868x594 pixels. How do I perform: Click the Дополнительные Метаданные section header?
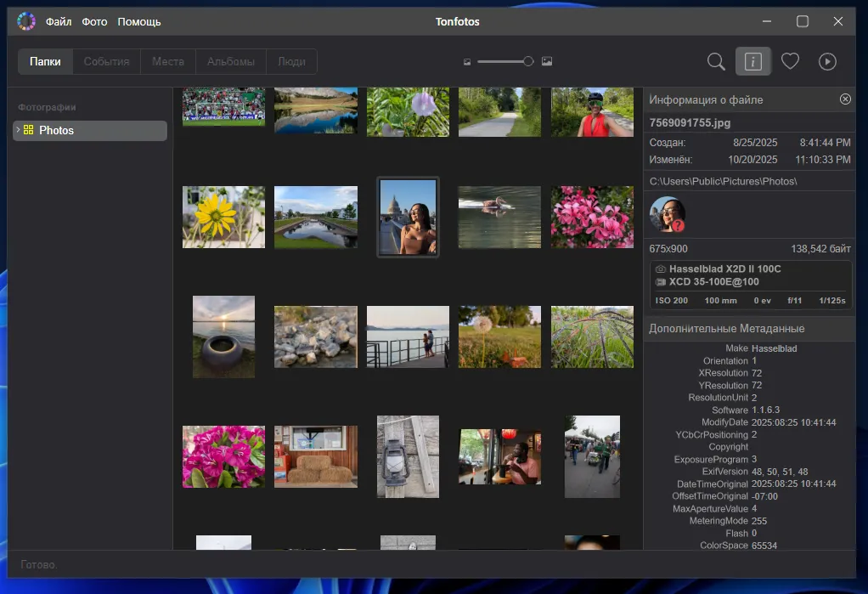point(726,329)
